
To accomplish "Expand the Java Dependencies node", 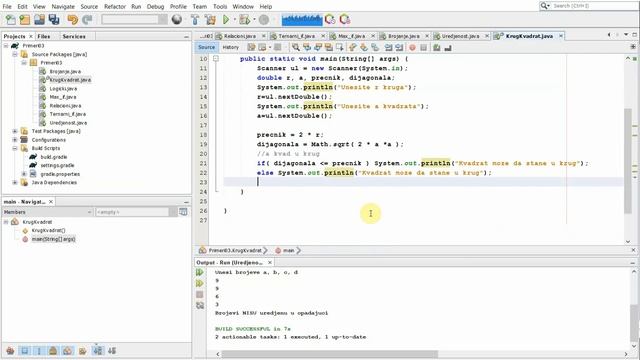I will (15, 182).
